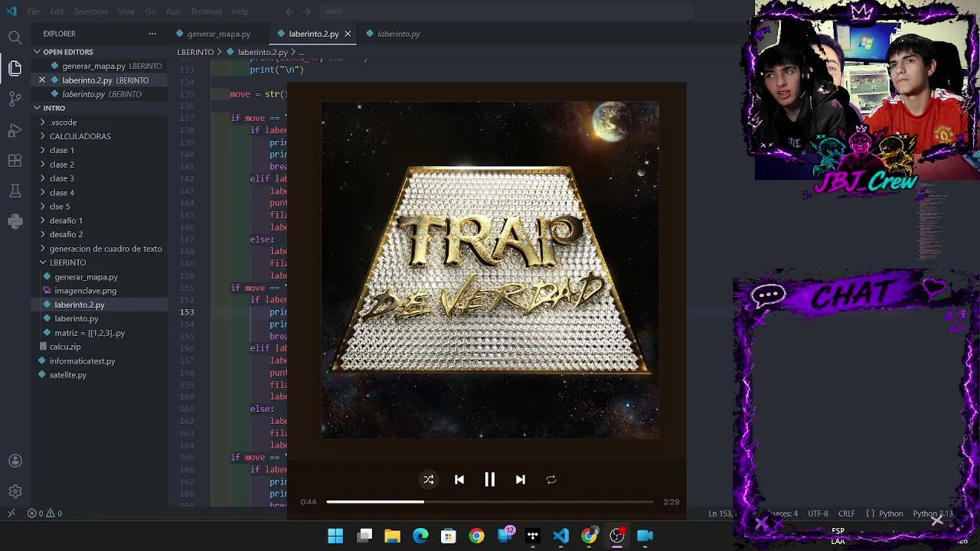The image size is (980, 551).
Task: Open the TIDAL app on the taskbar
Action: (533, 536)
